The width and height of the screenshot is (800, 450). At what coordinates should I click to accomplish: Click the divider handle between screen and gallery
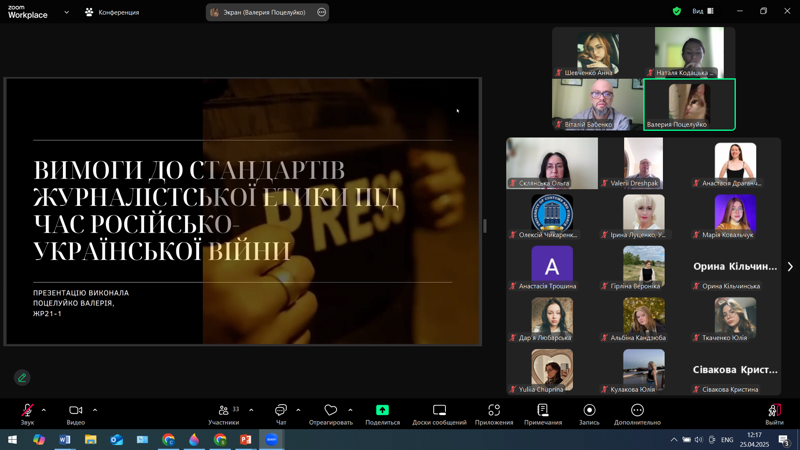coord(485,226)
